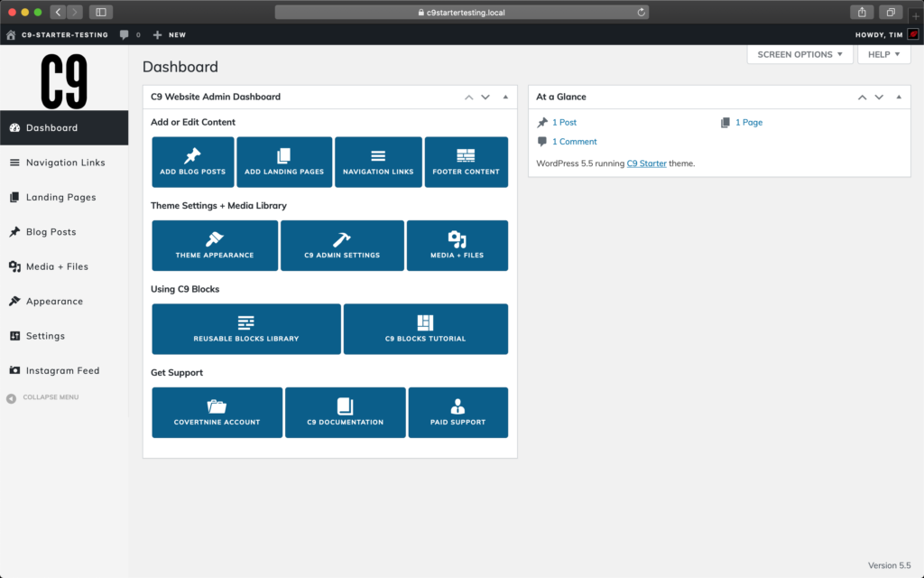924x578 pixels.
Task: Click the Safari address bar
Action: tap(461, 12)
